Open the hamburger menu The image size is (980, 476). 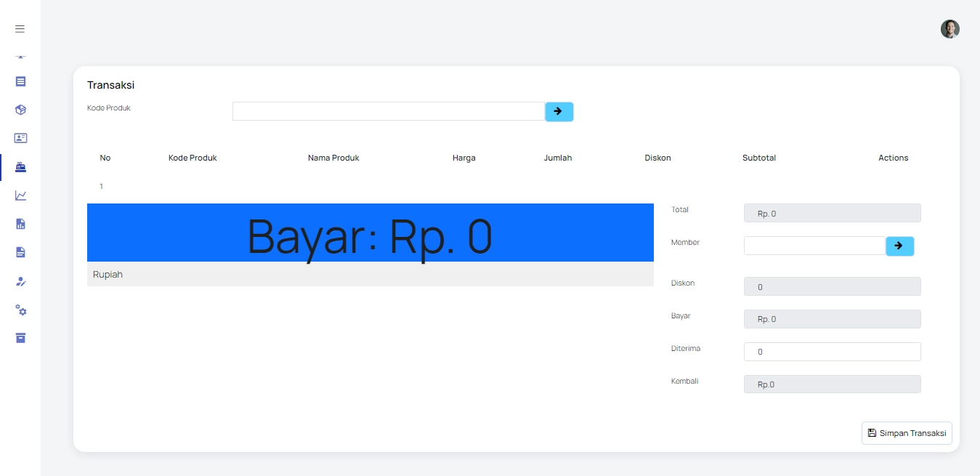20,29
